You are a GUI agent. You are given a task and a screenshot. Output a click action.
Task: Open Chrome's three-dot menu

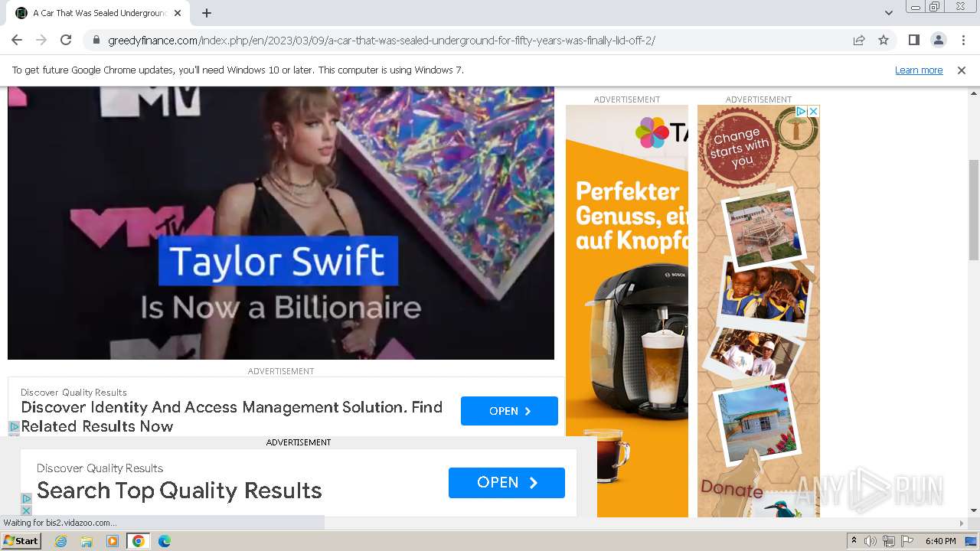point(963,41)
